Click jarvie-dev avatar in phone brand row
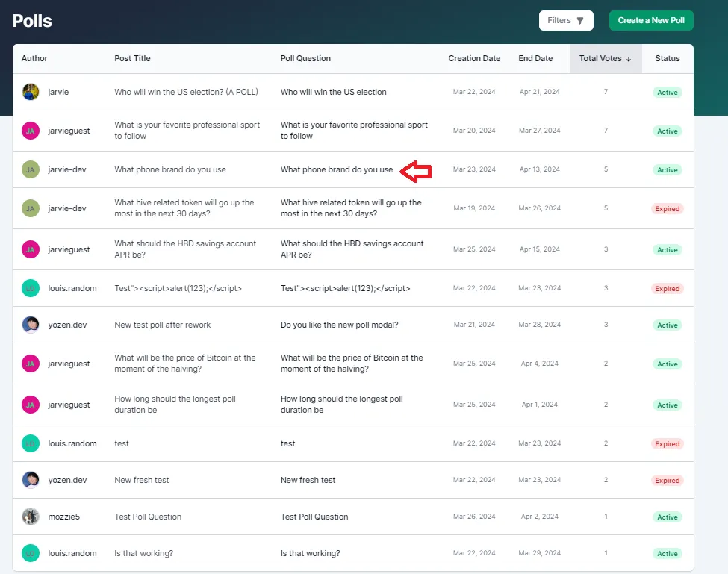 click(x=31, y=170)
